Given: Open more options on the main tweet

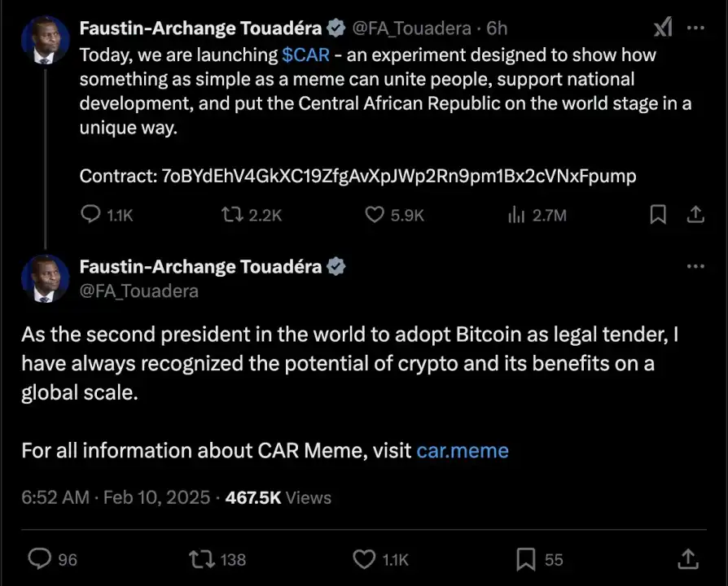Looking at the screenshot, I should 695,266.
